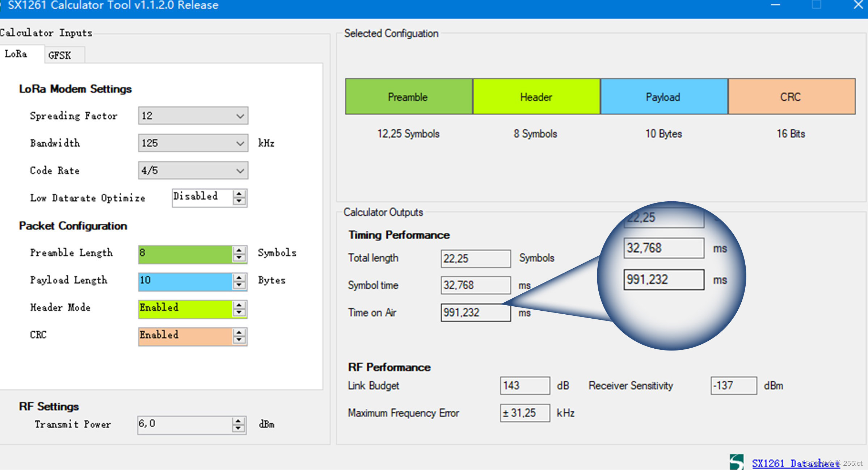Open the Spreading Factor dropdown
The width and height of the screenshot is (868, 470).
[240, 116]
